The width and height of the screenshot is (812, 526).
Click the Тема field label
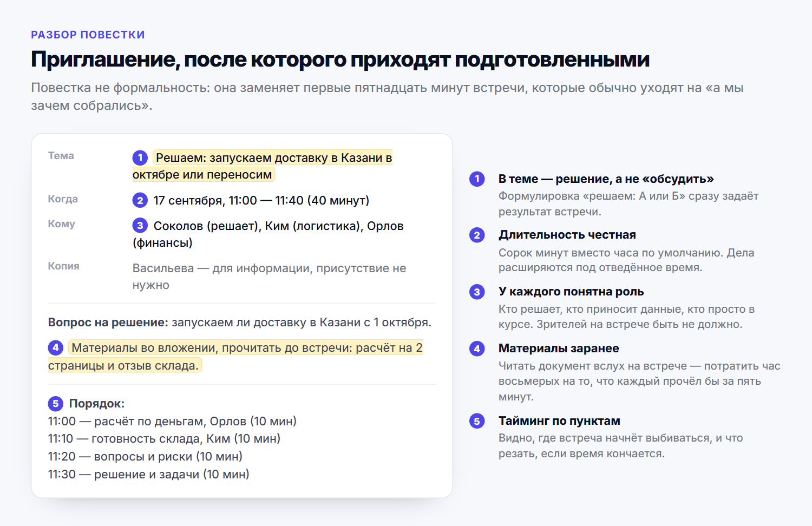pyautogui.click(x=61, y=156)
